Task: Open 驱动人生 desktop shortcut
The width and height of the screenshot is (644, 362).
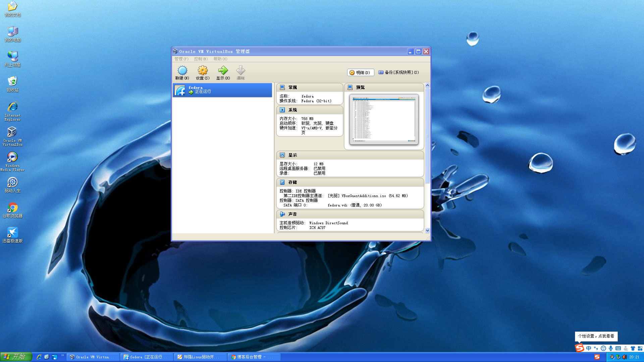Action: coord(12,185)
